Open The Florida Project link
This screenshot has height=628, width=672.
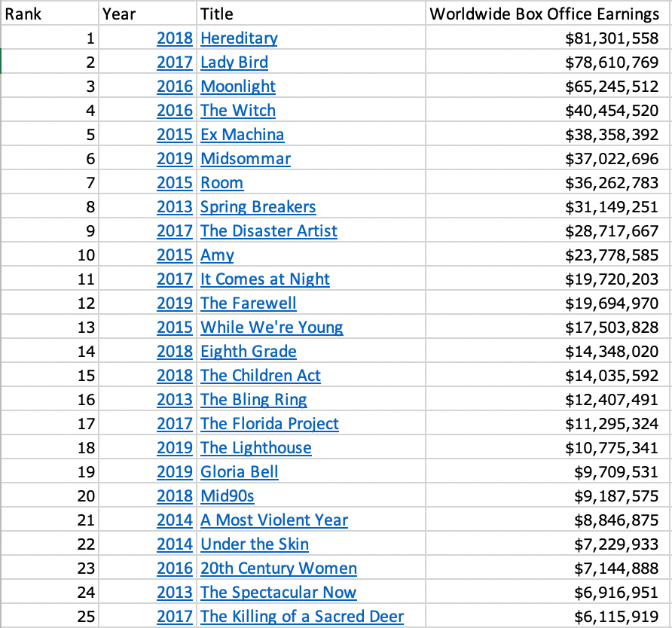tap(270, 424)
